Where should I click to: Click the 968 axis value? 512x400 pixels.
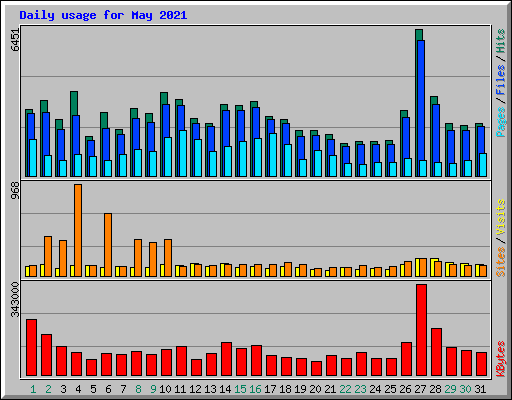[x=15, y=191]
